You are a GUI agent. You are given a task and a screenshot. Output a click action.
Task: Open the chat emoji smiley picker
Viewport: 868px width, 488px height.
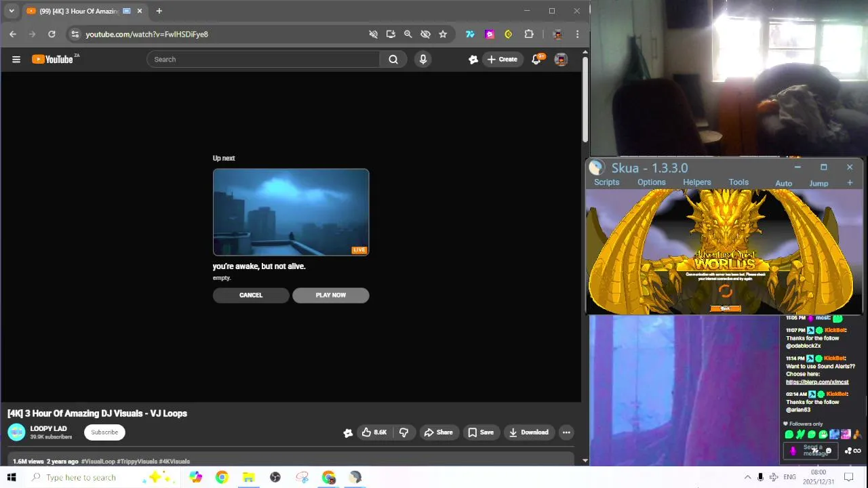point(828,451)
